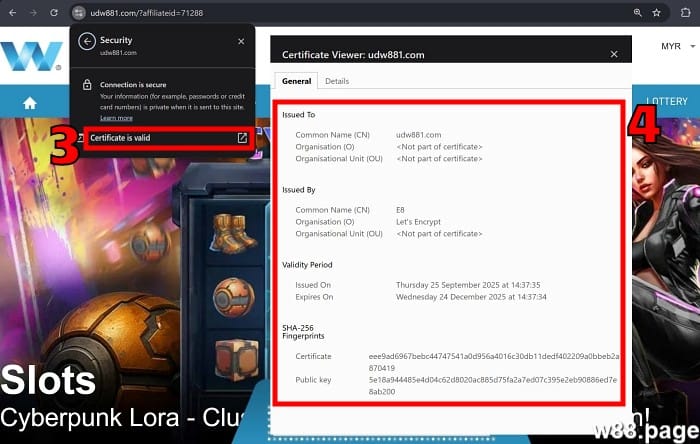Close the Certificate Viewer dialog
700x444 pixels.
pos(614,54)
